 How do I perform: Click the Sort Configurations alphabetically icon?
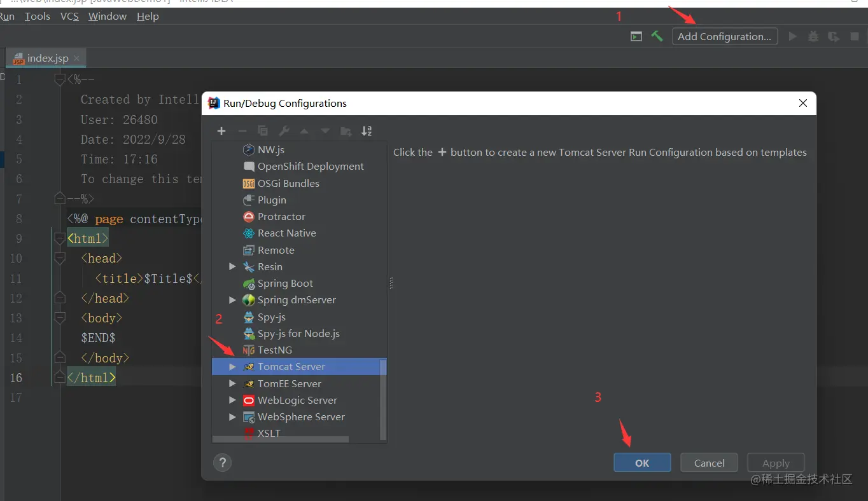pyautogui.click(x=367, y=131)
